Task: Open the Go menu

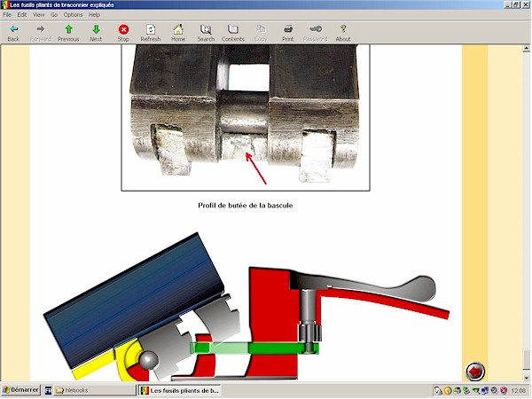Action: pyautogui.click(x=54, y=14)
